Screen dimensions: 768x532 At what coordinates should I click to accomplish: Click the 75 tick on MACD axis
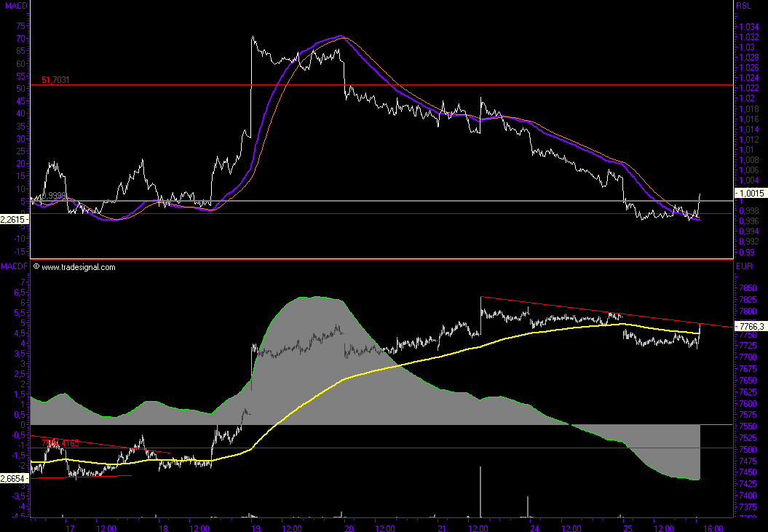coord(22,25)
